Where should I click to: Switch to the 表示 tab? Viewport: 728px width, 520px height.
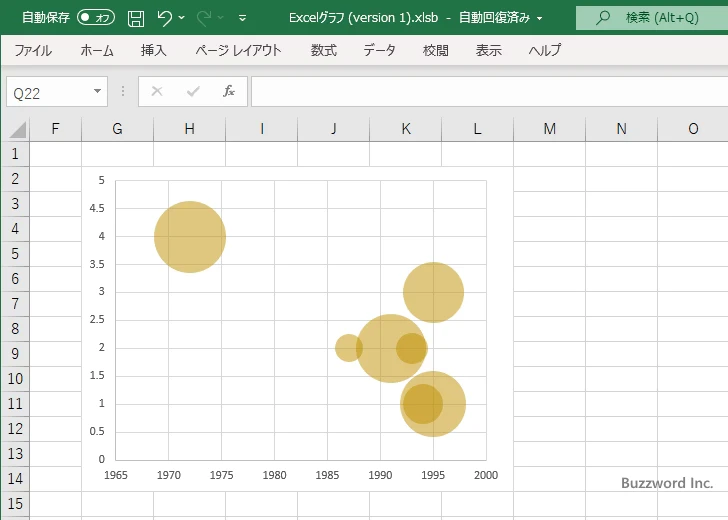tap(488, 50)
